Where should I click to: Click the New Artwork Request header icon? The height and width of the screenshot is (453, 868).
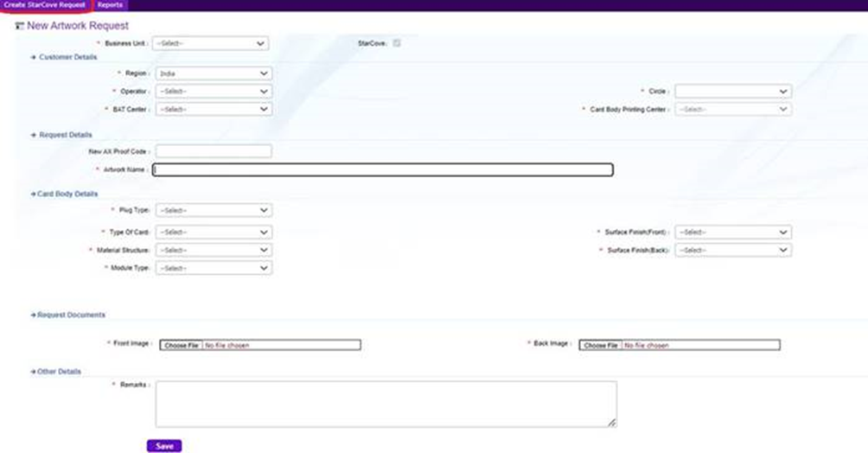coord(20,27)
